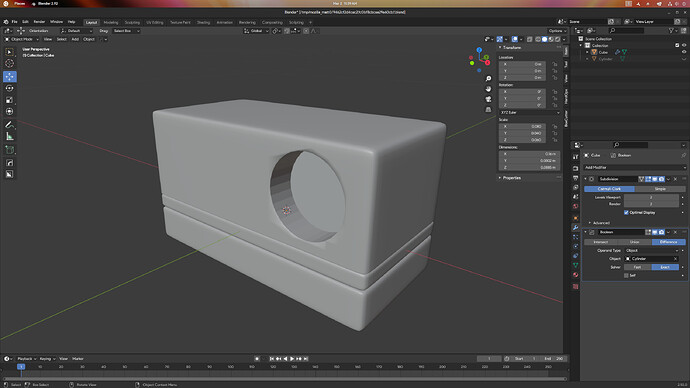Activate the Transform tool
Image resolution: width=690 pixels, height=388 pixels.
click(9, 112)
